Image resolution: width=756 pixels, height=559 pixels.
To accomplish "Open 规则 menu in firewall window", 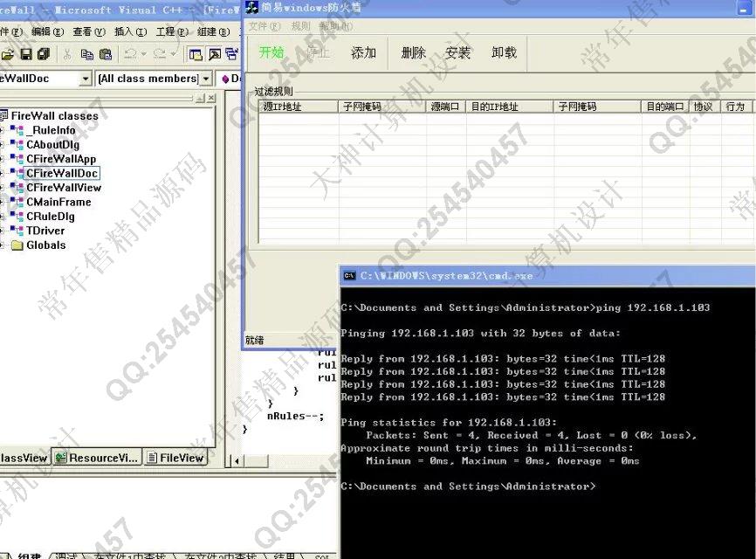I will coord(300,26).
